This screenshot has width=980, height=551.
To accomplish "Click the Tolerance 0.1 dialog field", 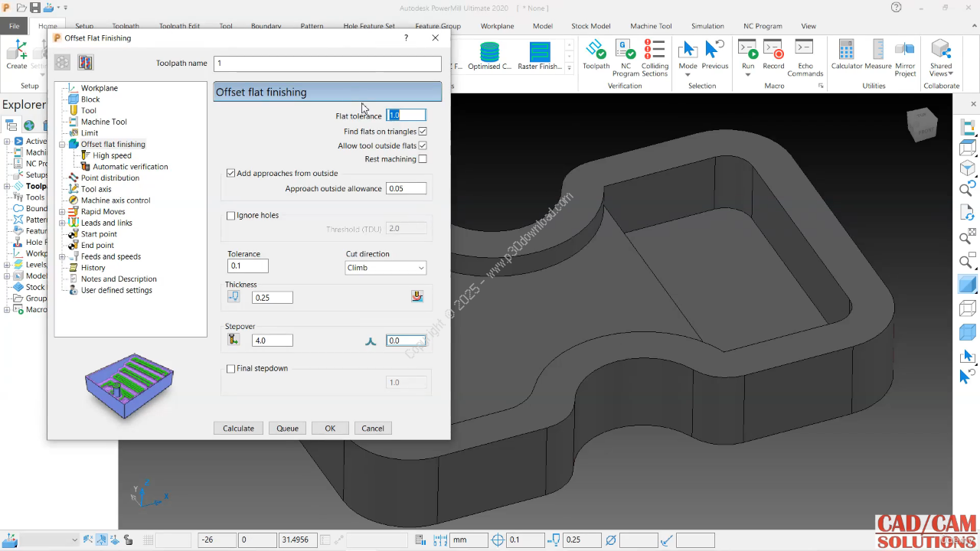I will pos(248,266).
